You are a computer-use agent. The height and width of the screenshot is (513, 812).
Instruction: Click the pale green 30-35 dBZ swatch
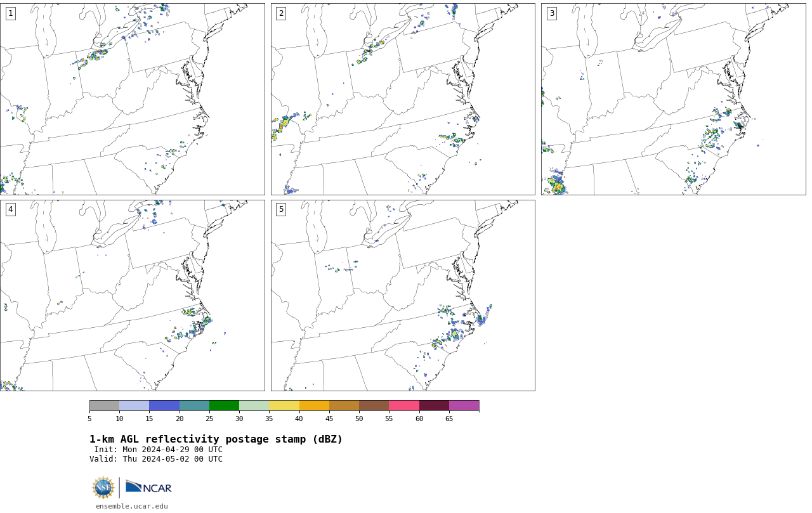(254, 406)
